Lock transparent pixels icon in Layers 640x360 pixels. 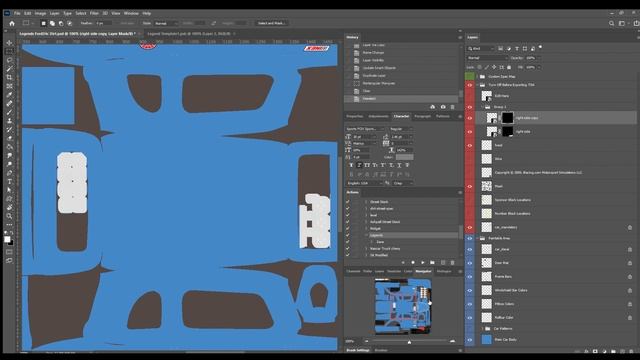pyautogui.click(x=480, y=67)
